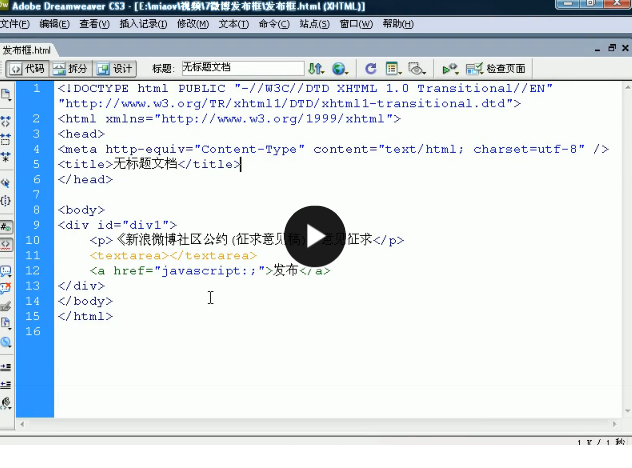This screenshot has width=632, height=468.
Task: Open the 插入记录(I) menu
Action: click(143, 24)
